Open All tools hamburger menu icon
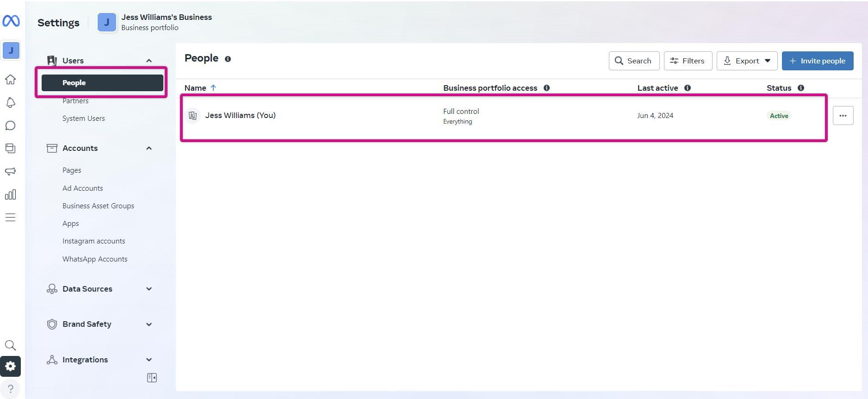868x399 pixels. (10, 218)
